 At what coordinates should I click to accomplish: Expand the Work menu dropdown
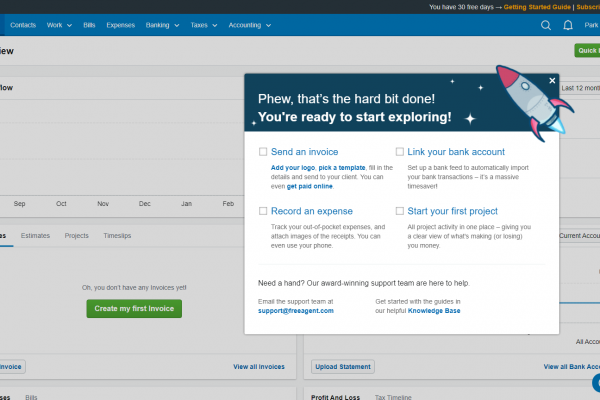(x=59, y=25)
